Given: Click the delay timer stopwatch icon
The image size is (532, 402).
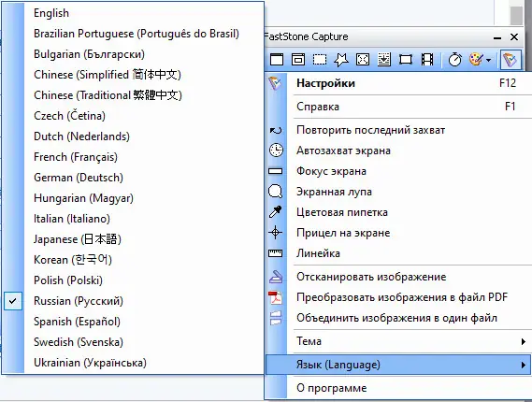Looking at the screenshot, I should (455, 60).
